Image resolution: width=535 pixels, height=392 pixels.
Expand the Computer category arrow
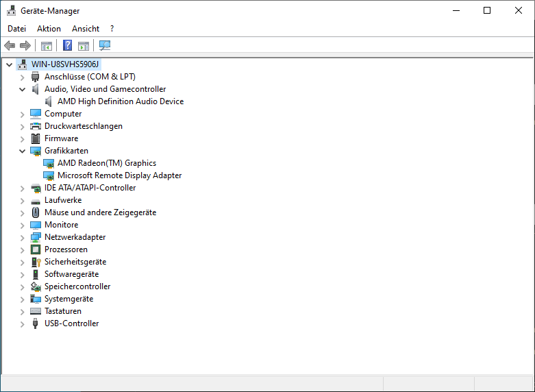pyautogui.click(x=22, y=114)
